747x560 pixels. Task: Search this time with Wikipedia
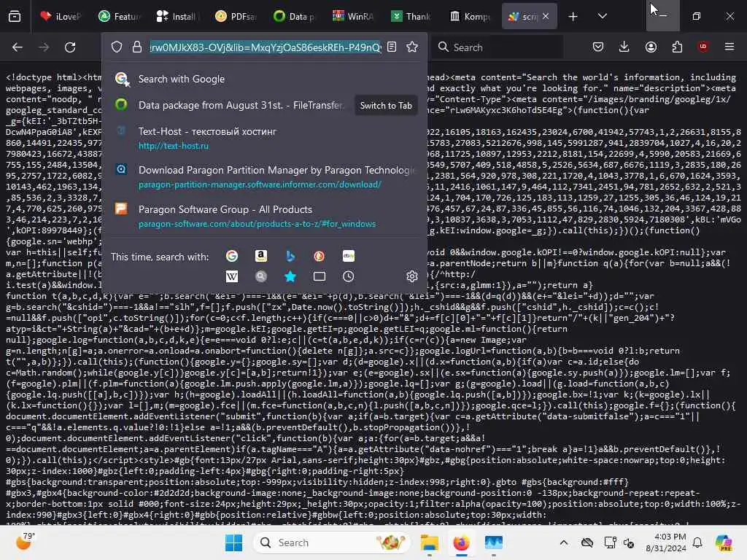tap(232, 276)
